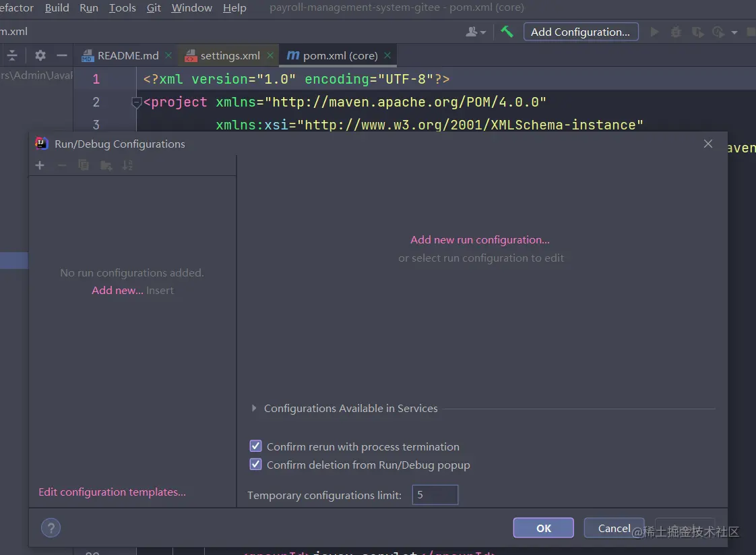Expand Configurations Available in Services

point(253,408)
